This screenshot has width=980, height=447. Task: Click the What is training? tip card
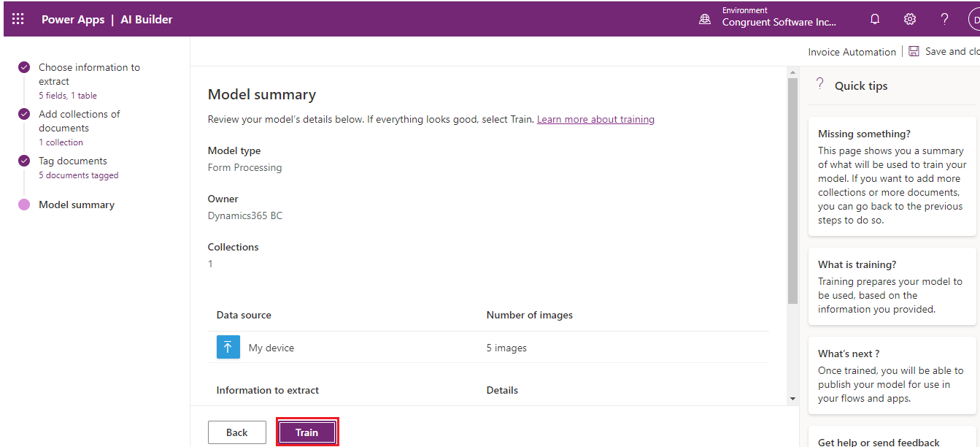click(x=892, y=286)
